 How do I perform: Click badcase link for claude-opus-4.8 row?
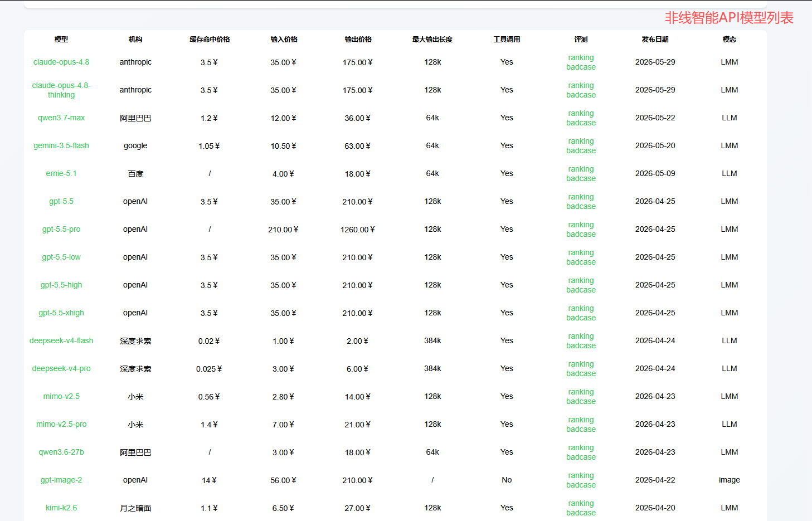click(x=581, y=67)
